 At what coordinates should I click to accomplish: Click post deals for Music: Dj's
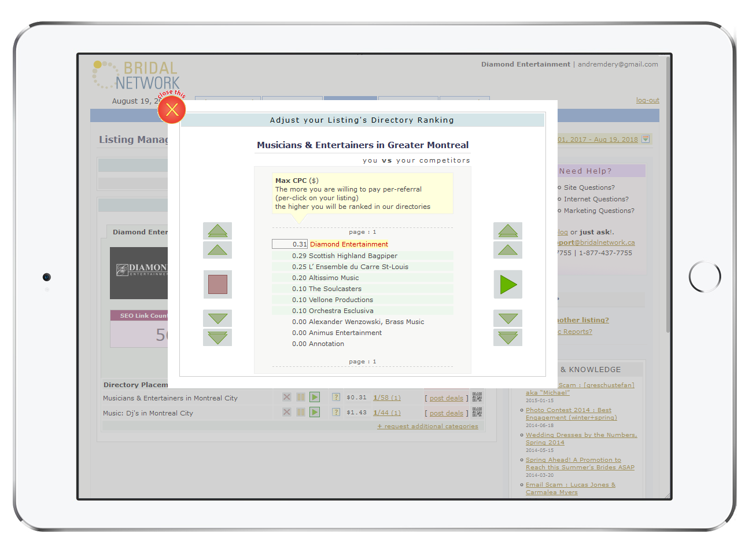pyautogui.click(x=446, y=413)
